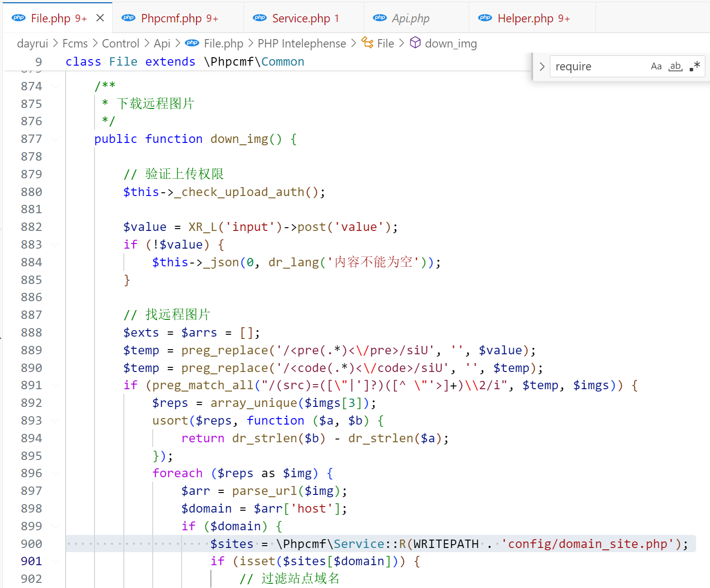Click PHP icon on File.php tab
Image resolution: width=710 pixels, height=588 pixels.
[x=19, y=18]
